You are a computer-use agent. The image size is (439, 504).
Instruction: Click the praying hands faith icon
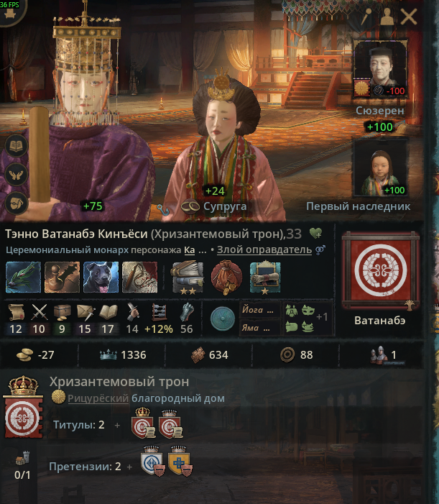[16, 175]
